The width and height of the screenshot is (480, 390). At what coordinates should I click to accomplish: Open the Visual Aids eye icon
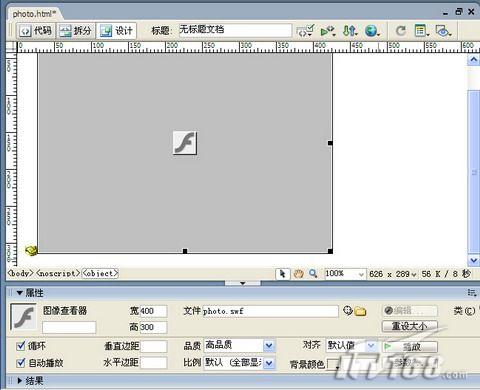pos(444,31)
